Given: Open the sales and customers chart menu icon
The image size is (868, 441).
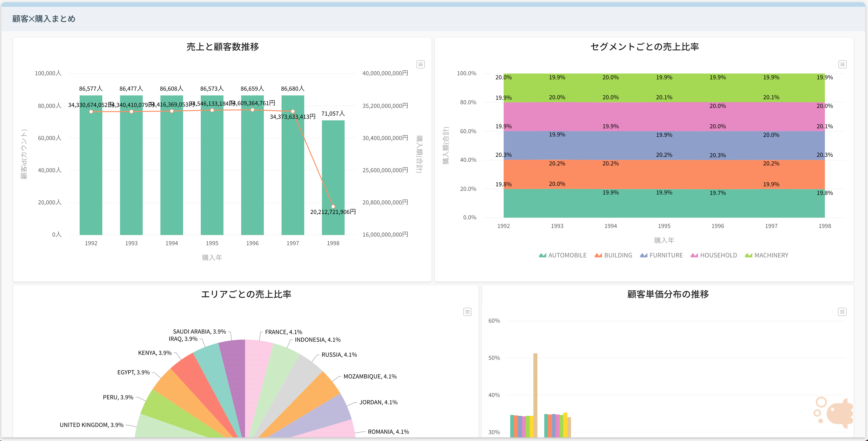Looking at the screenshot, I should pos(420,64).
